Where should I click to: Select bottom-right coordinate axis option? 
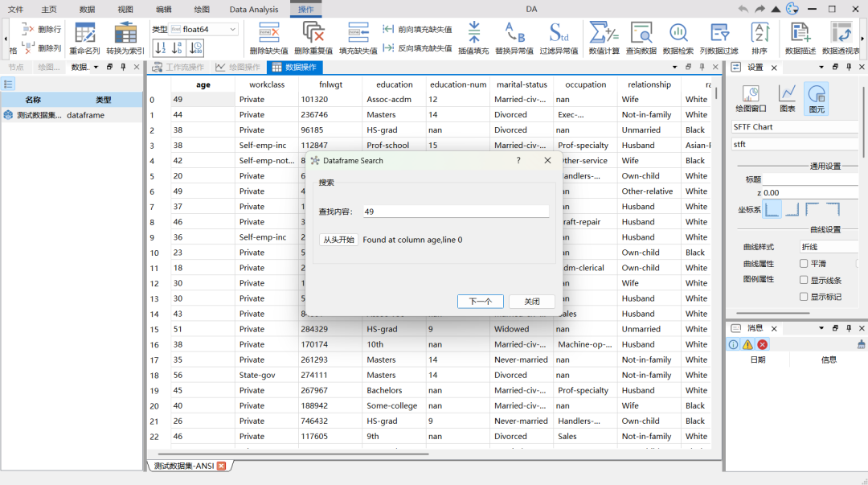(x=792, y=209)
